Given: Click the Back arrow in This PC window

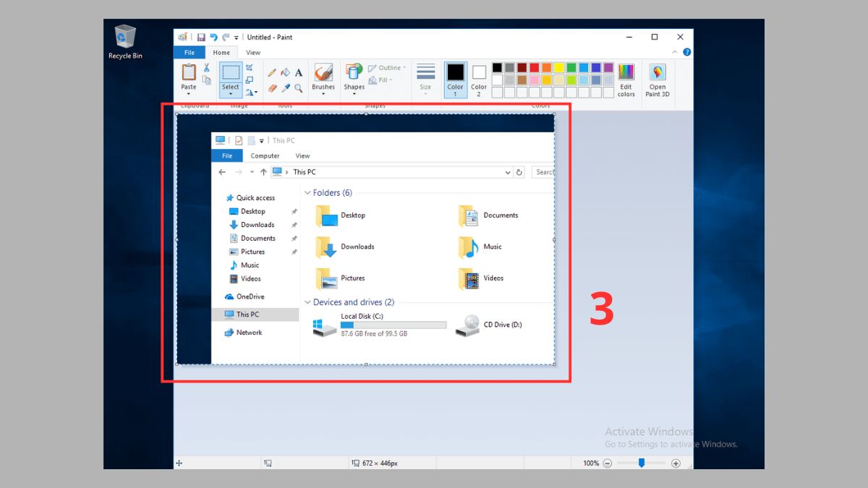Looking at the screenshot, I should tap(222, 172).
